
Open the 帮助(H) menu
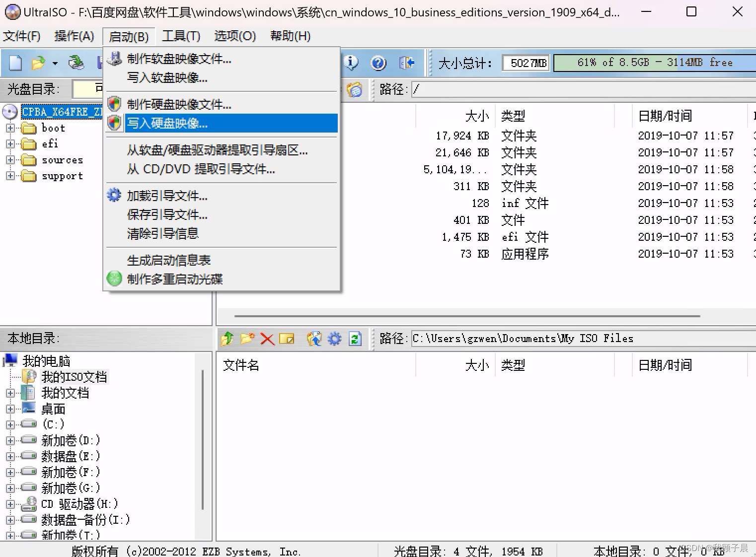(290, 36)
